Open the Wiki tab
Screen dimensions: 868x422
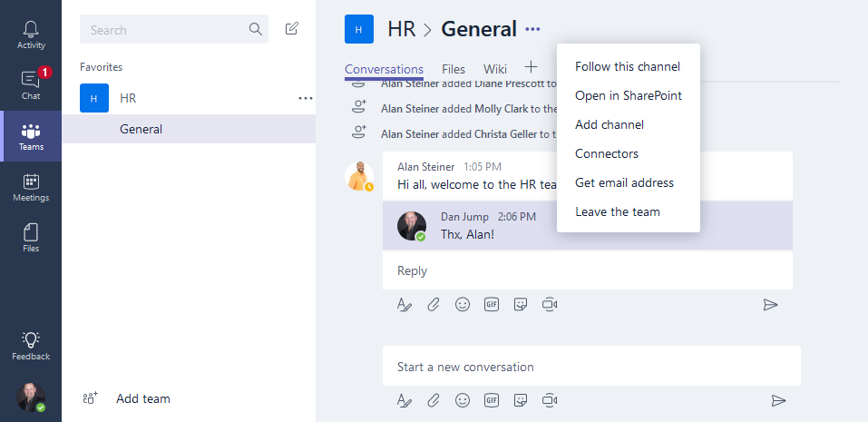495,69
